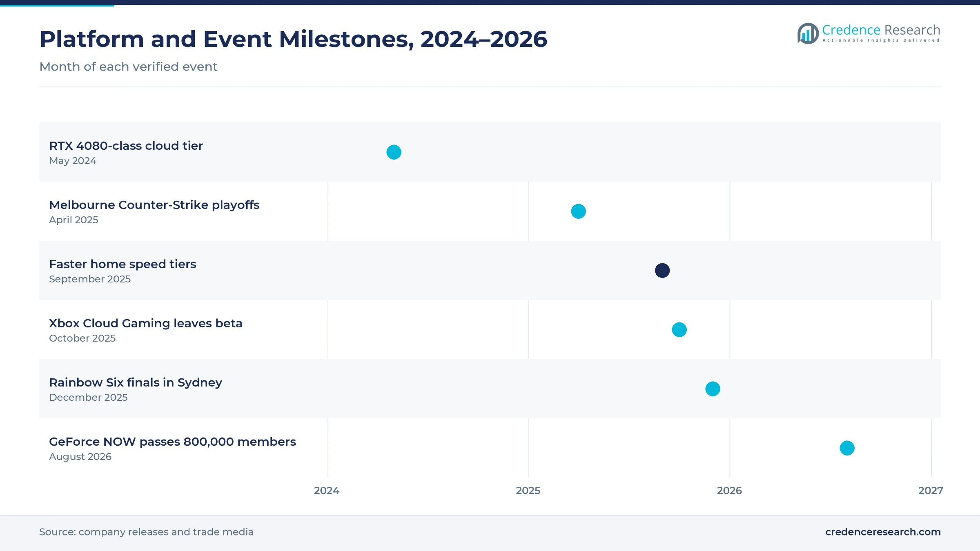This screenshot has width=980, height=551.
Task: Click the Melbourne Counter-Strike playoffs label
Action: point(154,205)
